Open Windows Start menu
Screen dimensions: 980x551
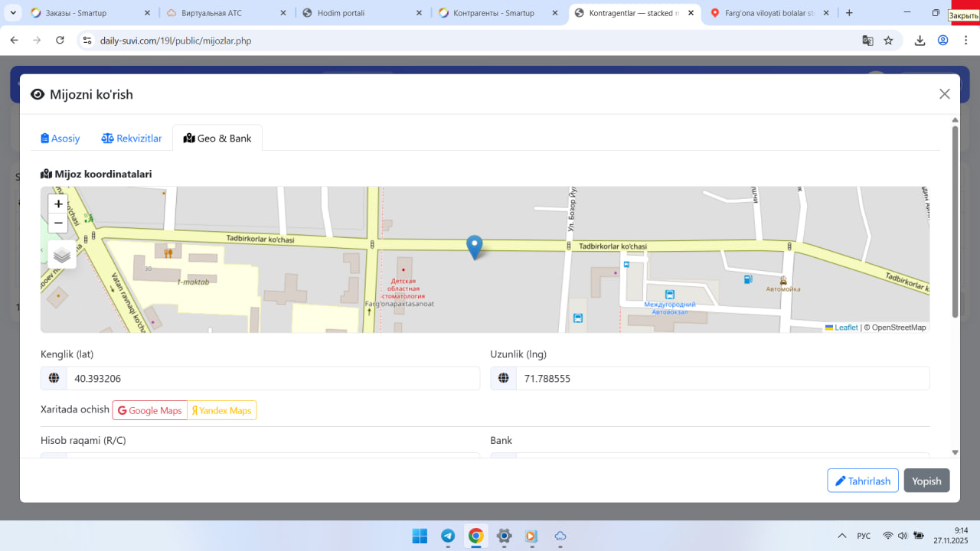point(420,536)
